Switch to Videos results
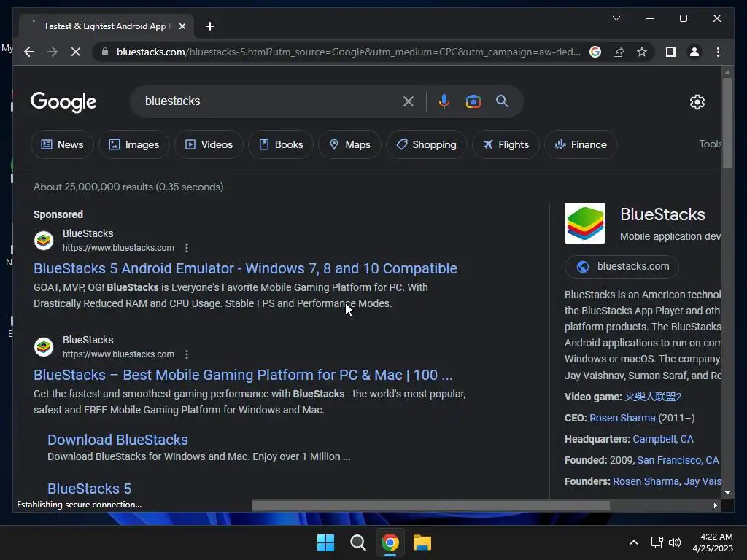The width and height of the screenshot is (747, 560). coord(209,144)
